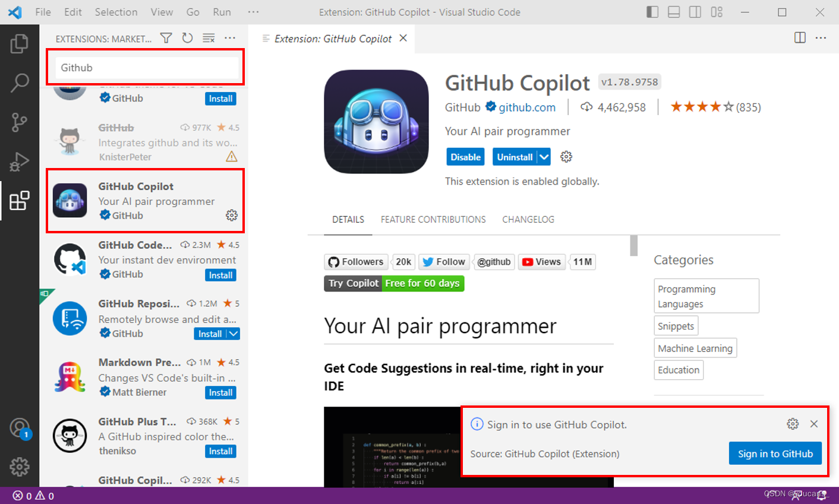Image resolution: width=839 pixels, height=504 pixels.
Task: Open the View menu
Action: (162, 12)
